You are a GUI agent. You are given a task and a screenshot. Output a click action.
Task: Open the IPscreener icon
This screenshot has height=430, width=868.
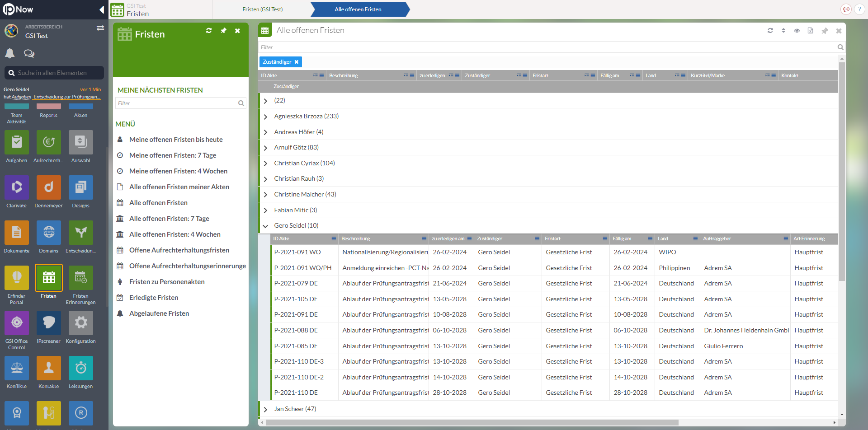[x=48, y=322]
